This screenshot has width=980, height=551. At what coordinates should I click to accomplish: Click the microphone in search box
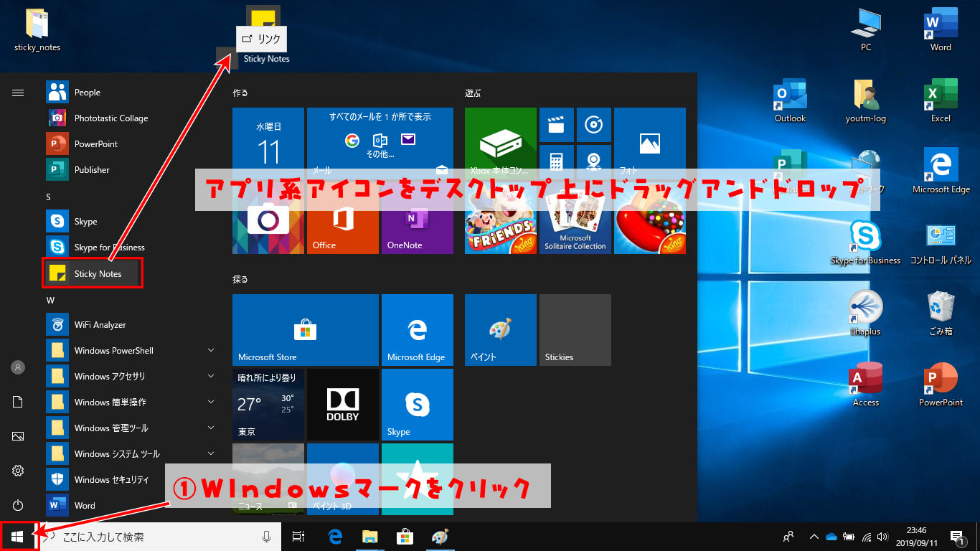pos(267,537)
